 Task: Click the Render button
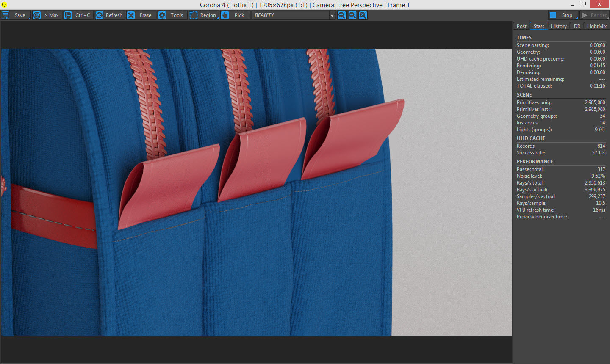coord(594,15)
